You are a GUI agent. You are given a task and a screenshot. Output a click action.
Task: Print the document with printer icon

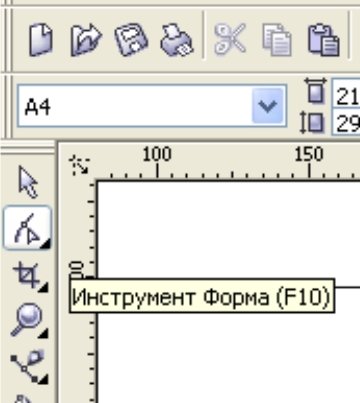pos(177,39)
